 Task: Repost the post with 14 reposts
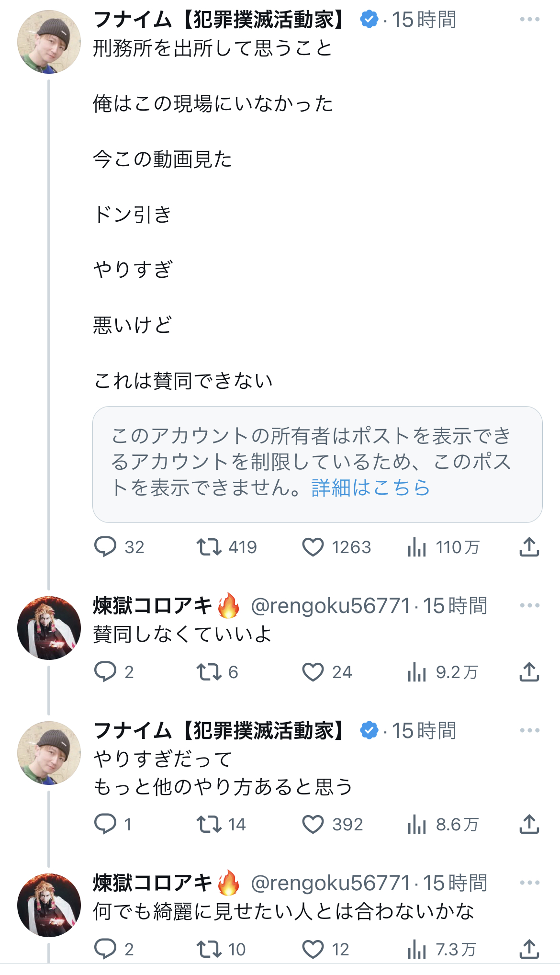click(209, 824)
